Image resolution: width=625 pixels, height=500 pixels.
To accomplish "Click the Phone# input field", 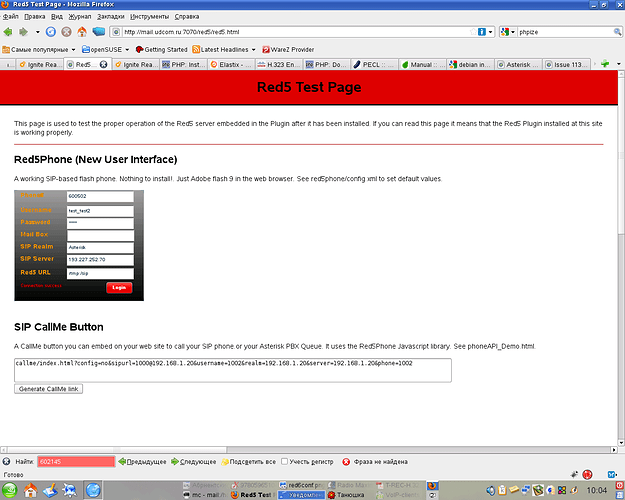I will (100, 196).
